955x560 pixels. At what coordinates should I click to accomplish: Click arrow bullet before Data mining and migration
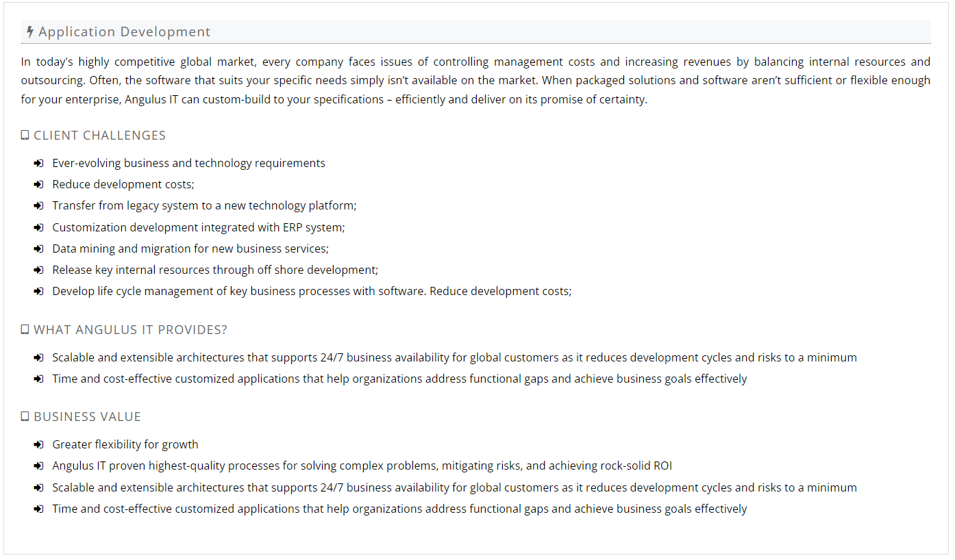38,249
